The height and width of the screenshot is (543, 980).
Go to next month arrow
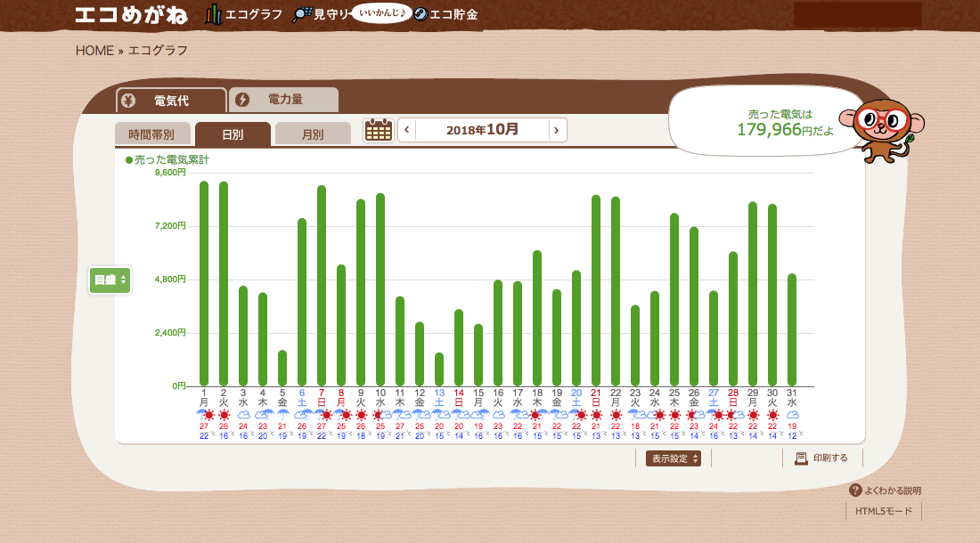click(x=556, y=130)
